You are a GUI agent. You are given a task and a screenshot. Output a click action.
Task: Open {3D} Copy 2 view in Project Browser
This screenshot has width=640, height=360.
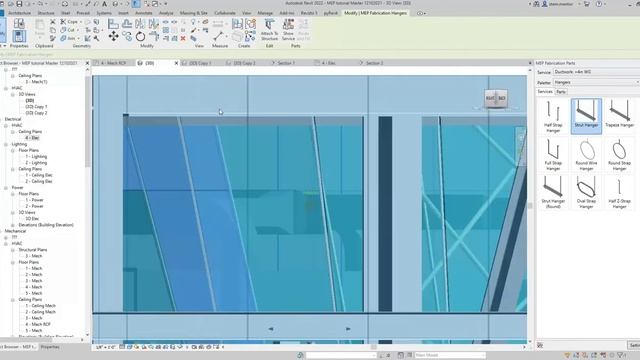[x=36, y=113]
